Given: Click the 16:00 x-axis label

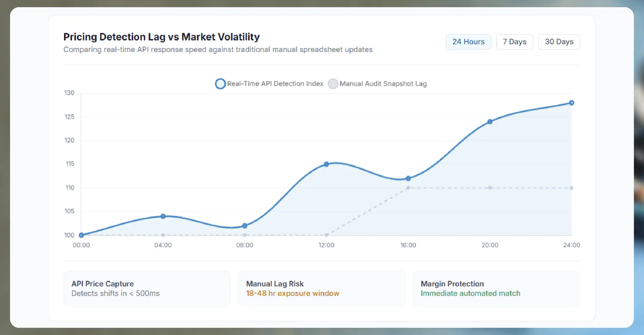Looking at the screenshot, I should [x=408, y=245].
